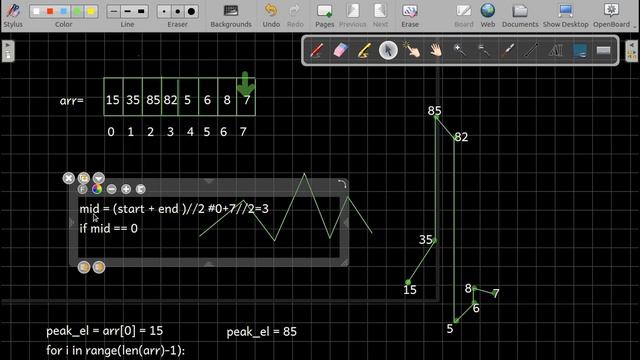Screen dimensions: 640x360
Task: Select the 'peak_el = 85' text
Action: 262,332
